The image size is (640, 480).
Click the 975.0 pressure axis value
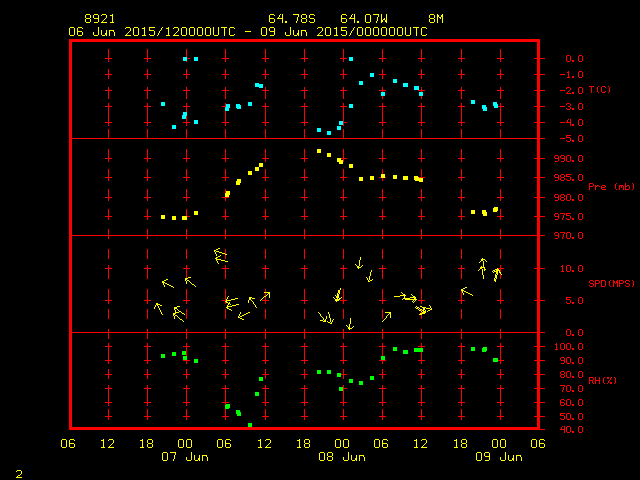(x=569, y=217)
